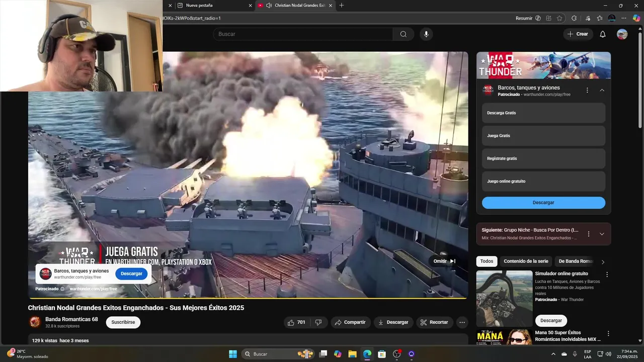Open warthunder.com/play/free link on video overlay
Viewport: 644px width, 362px height.
(x=93, y=289)
